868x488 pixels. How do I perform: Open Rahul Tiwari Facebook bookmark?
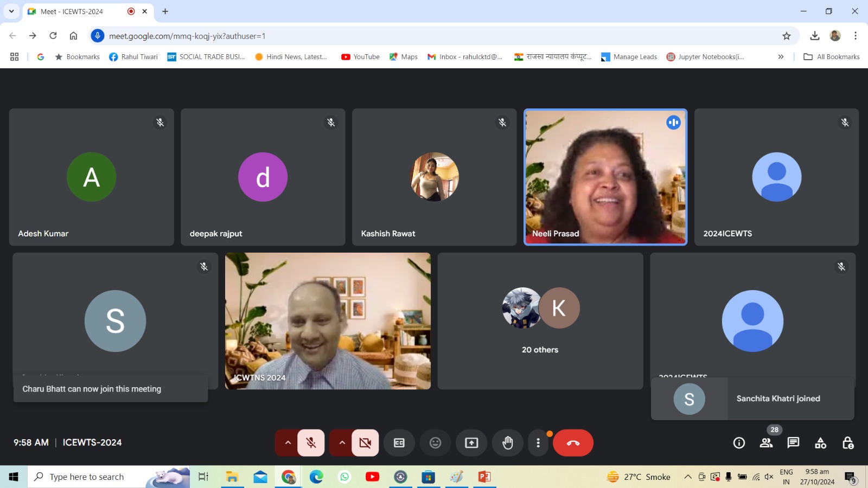pyautogui.click(x=133, y=56)
